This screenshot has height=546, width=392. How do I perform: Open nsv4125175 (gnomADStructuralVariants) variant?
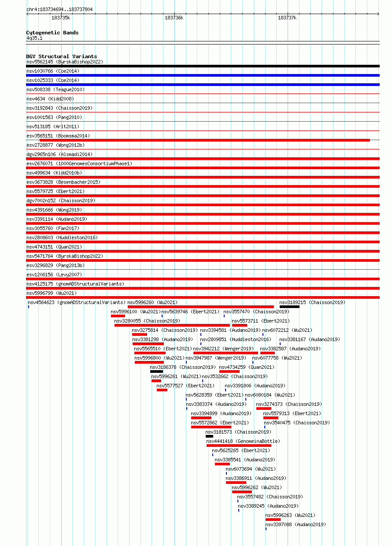[75, 284]
